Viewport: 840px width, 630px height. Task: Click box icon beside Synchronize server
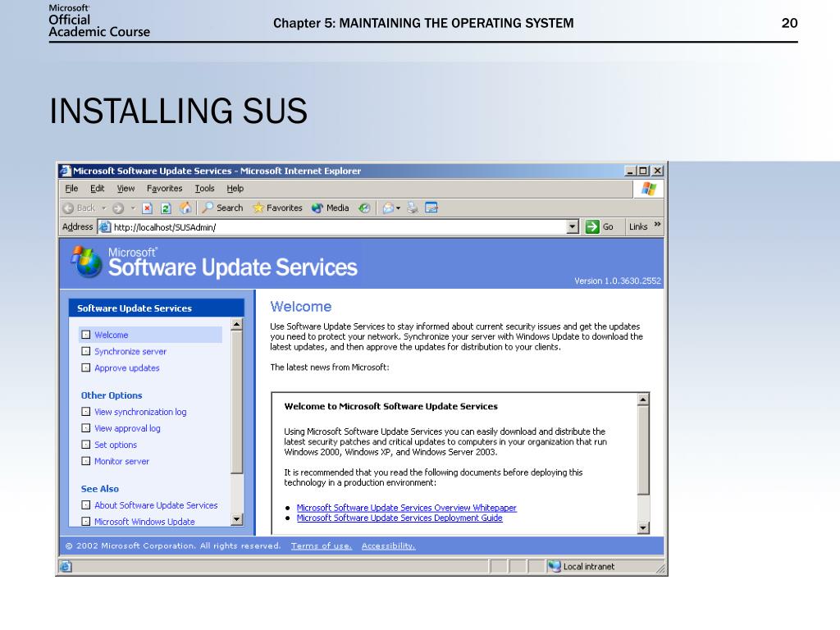pos(85,351)
